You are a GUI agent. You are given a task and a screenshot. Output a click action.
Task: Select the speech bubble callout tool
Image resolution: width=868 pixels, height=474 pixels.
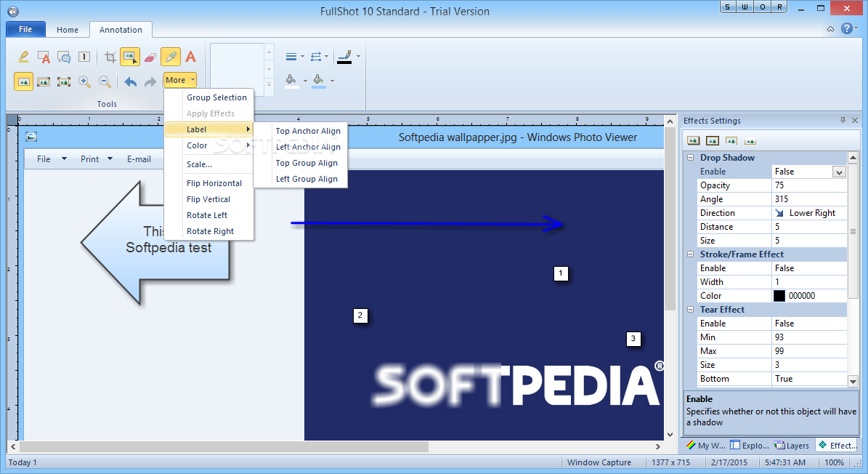[64, 57]
